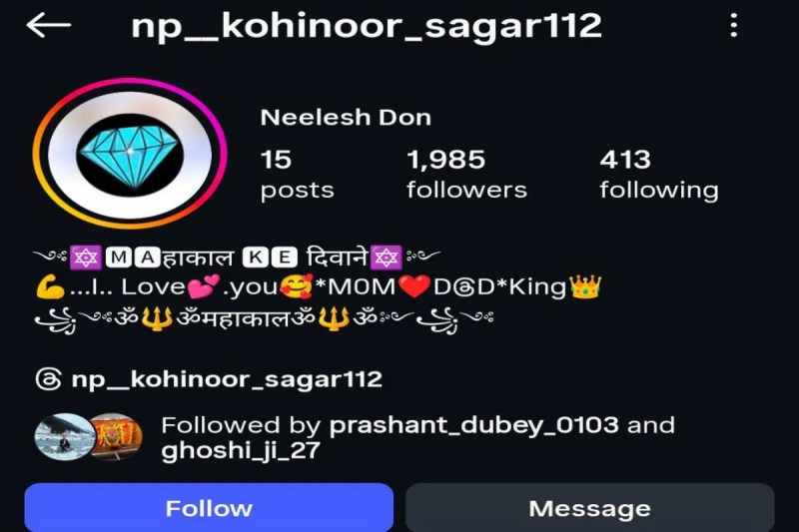Image resolution: width=799 pixels, height=532 pixels.
Task: Tap the first mutual follower avatar
Action: pyautogui.click(x=64, y=437)
